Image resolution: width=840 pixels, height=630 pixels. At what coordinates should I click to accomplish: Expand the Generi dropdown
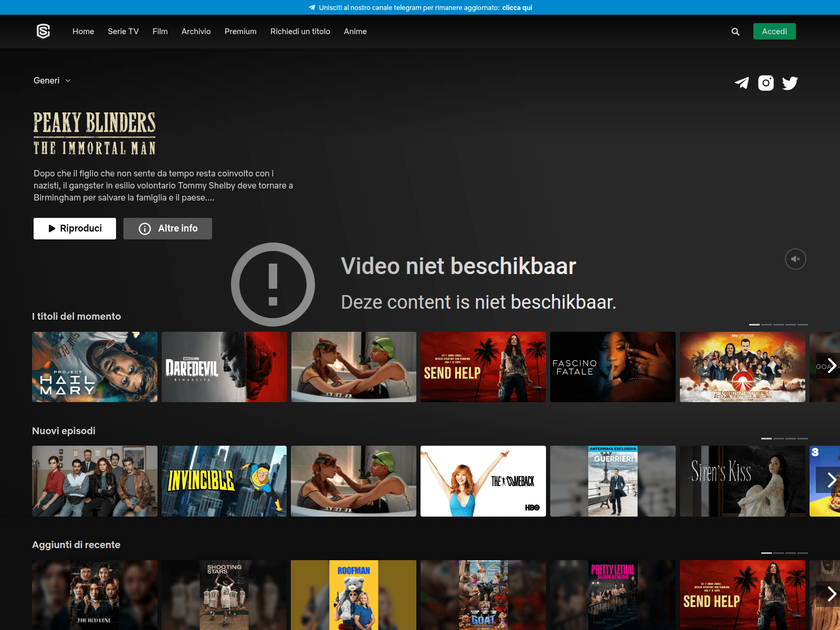(52, 80)
